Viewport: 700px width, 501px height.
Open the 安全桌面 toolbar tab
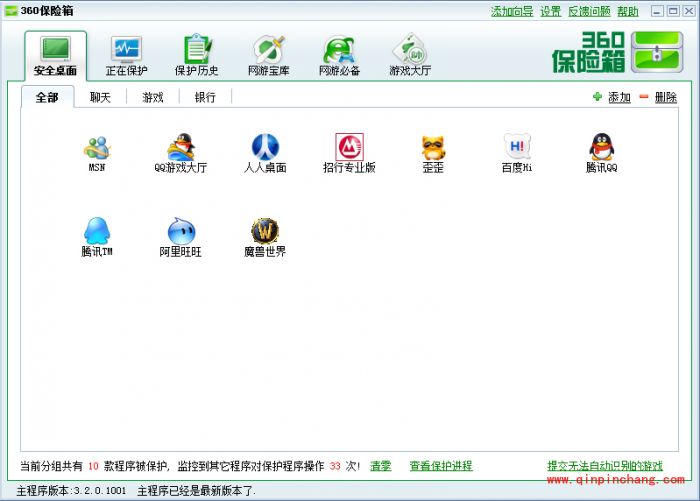click(x=55, y=56)
